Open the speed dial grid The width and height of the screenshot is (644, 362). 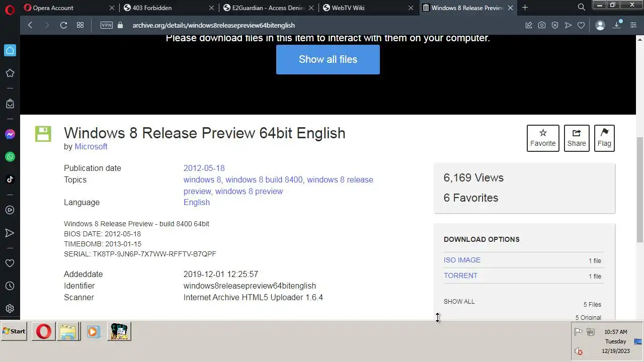tap(80, 25)
